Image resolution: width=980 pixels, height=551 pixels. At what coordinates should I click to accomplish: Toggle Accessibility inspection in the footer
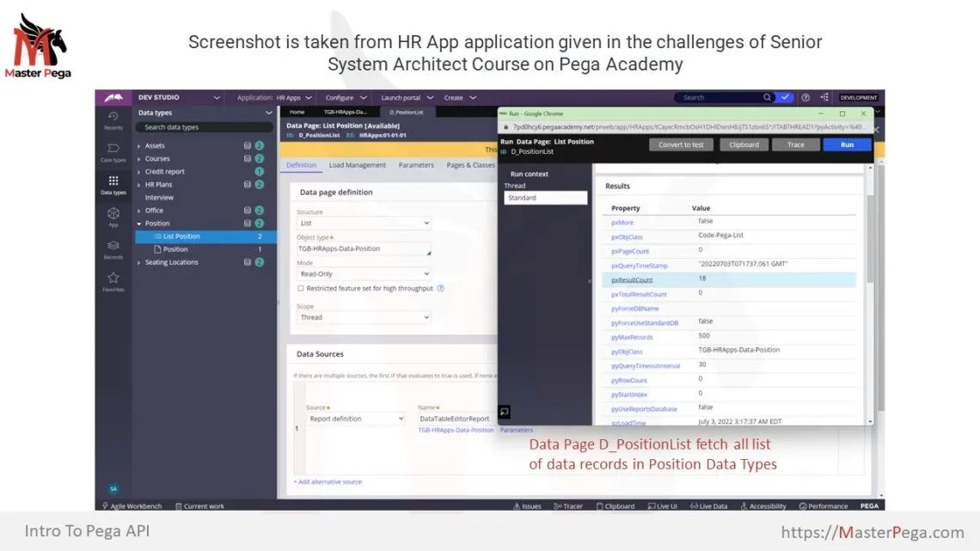tap(763, 505)
